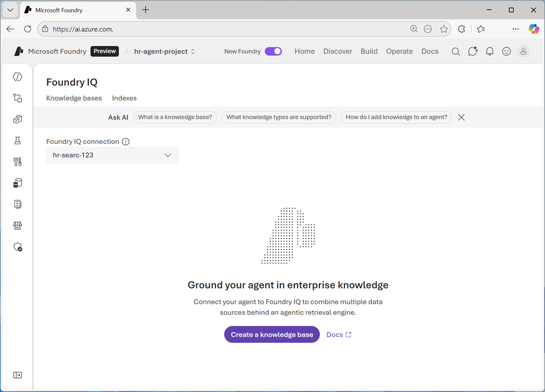Screen dimensions: 545x392
Task: Open notifications bell
Action: coord(490,51)
